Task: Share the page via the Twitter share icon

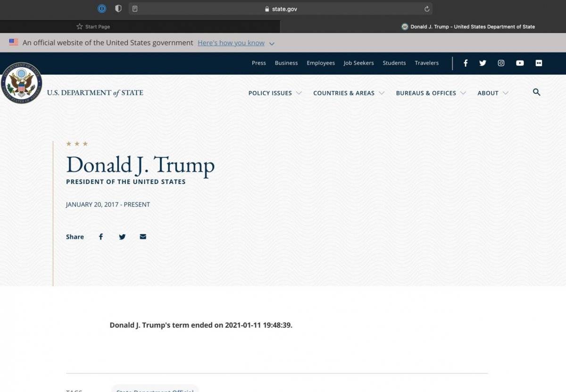Action: point(122,236)
